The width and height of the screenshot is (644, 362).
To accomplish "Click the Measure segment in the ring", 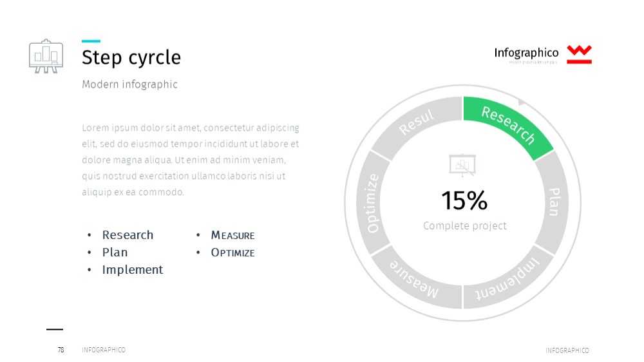I will (x=415, y=280).
